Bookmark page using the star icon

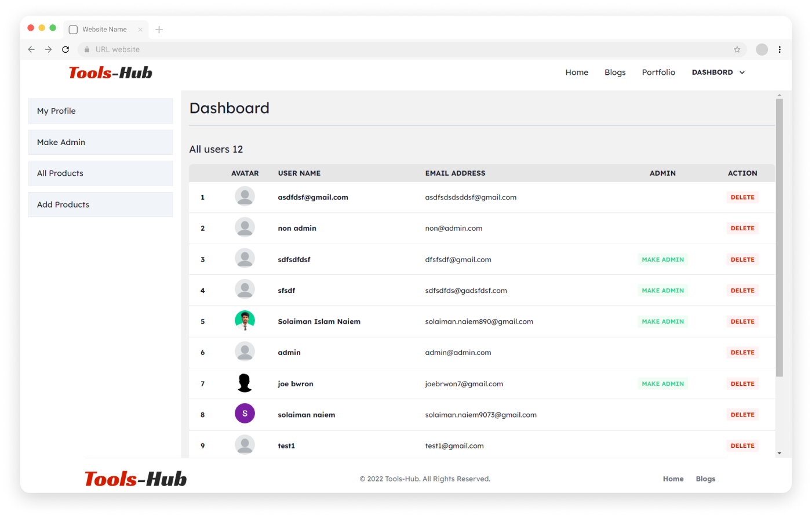pos(737,50)
